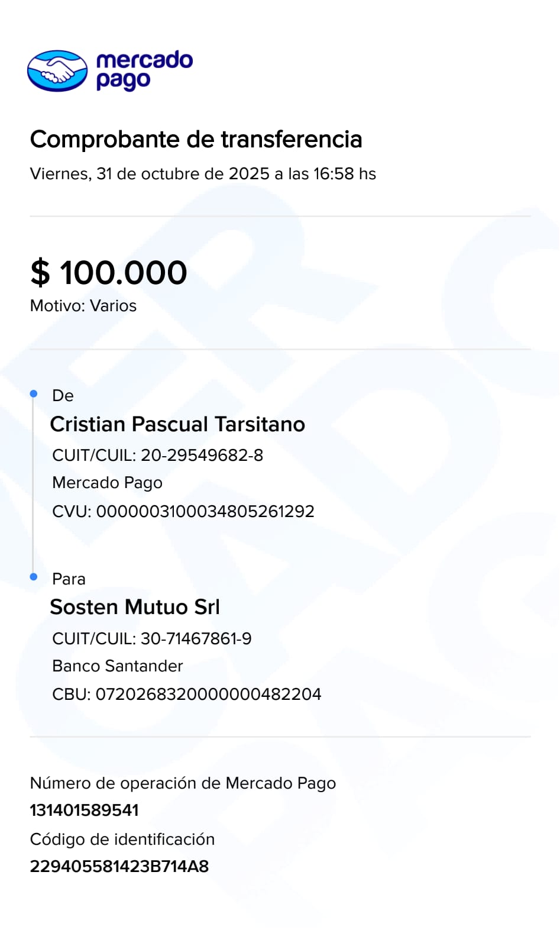Image resolution: width=560 pixels, height=930 pixels.
Task: Click Número de operación de Mercado Pago label
Action: click(x=183, y=783)
